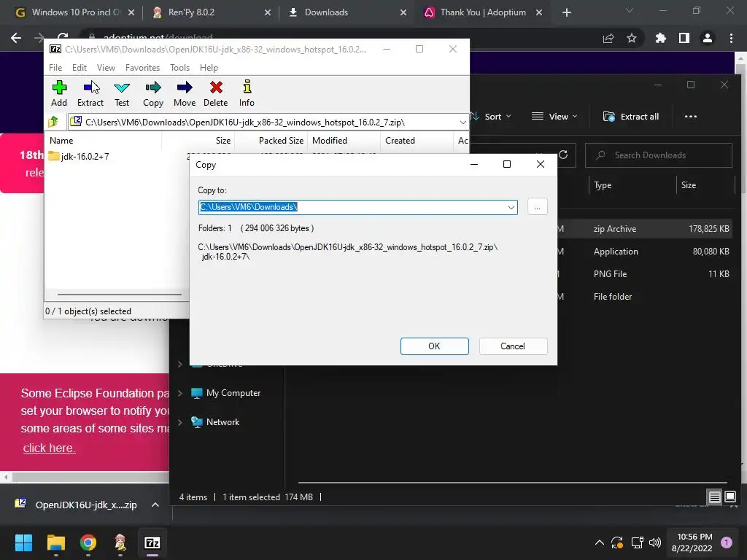Refresh the File Explorer folder view
Image resolution: width=747 pixels, height=560 pixels.
click(x=563, y=155)
